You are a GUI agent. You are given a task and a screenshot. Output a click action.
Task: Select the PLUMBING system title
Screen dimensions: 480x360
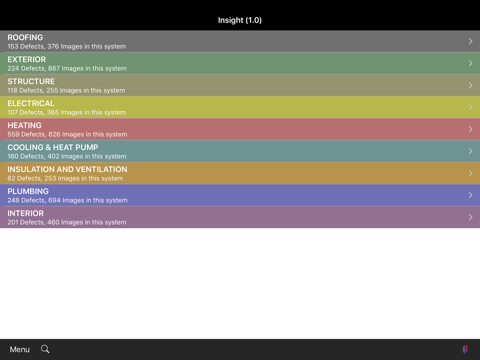(28, 191)
